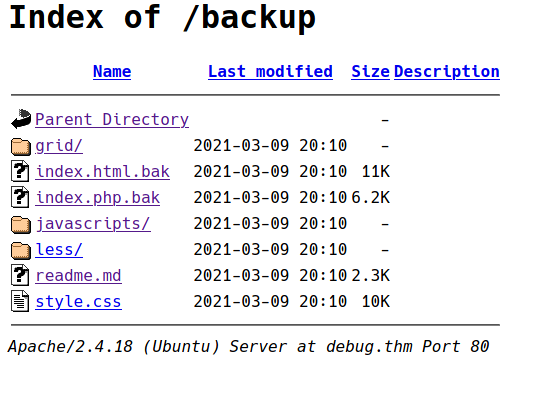Browse the javascripts/ folder link
556x394 pixels.
tap(93, 224)
